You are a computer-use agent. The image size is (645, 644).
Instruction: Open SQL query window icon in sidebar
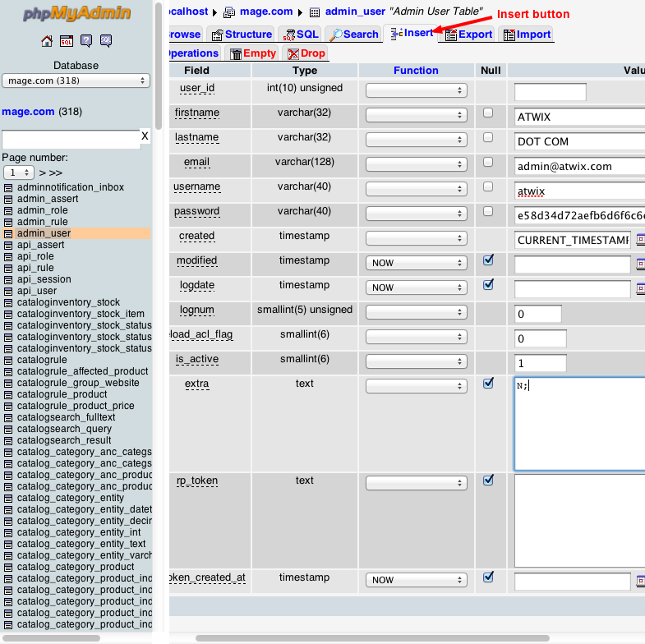coord(67,41)
